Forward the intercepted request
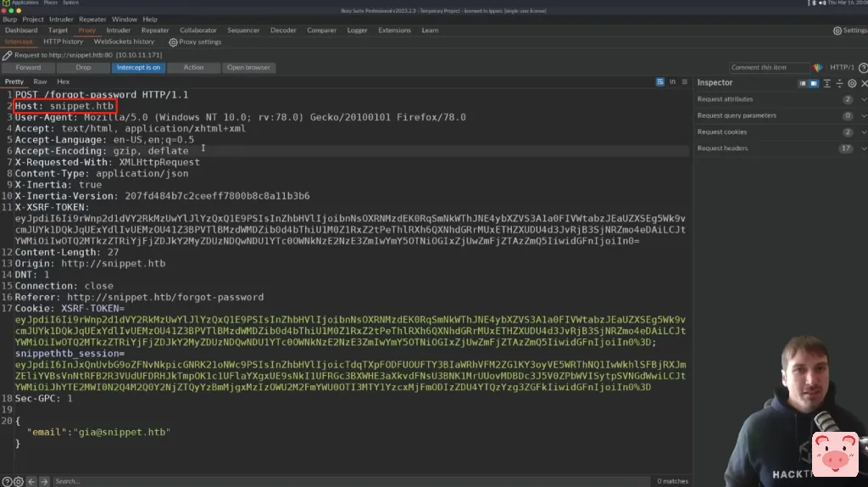Screen dimensions: 868x487 click(28, 68)
